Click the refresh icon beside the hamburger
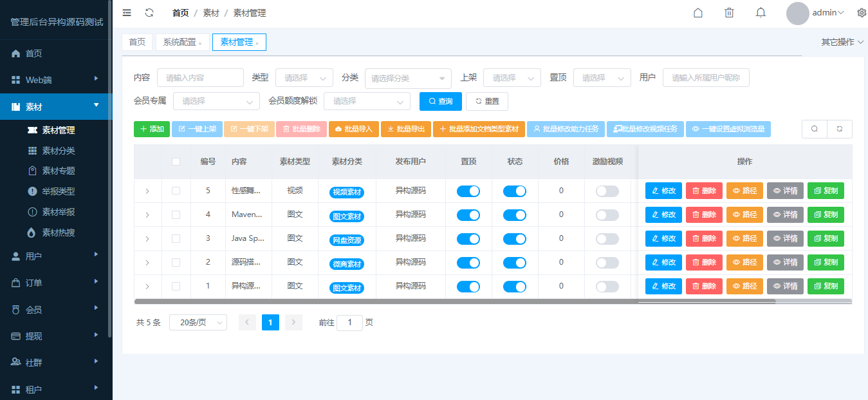868x400 pixels. 149,12
